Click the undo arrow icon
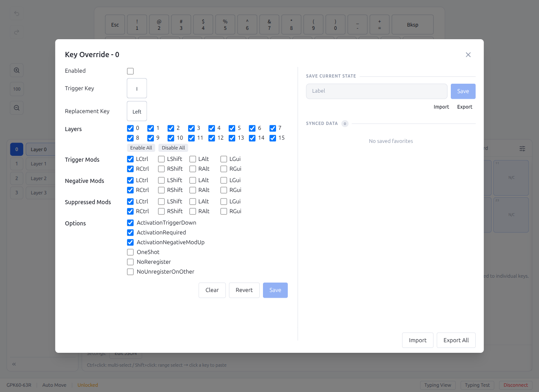Screen dimensions: 539x392 (x=16, y=13)
